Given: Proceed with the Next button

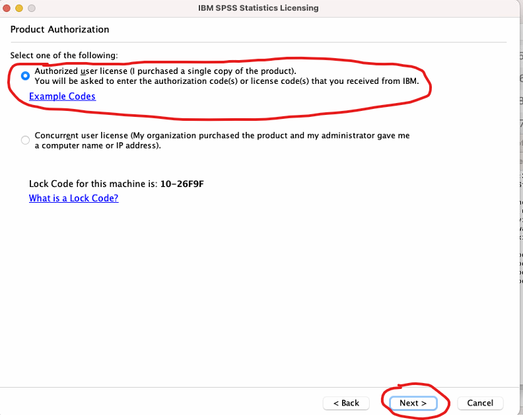Looking at the screenshot, I should point(413,403).
